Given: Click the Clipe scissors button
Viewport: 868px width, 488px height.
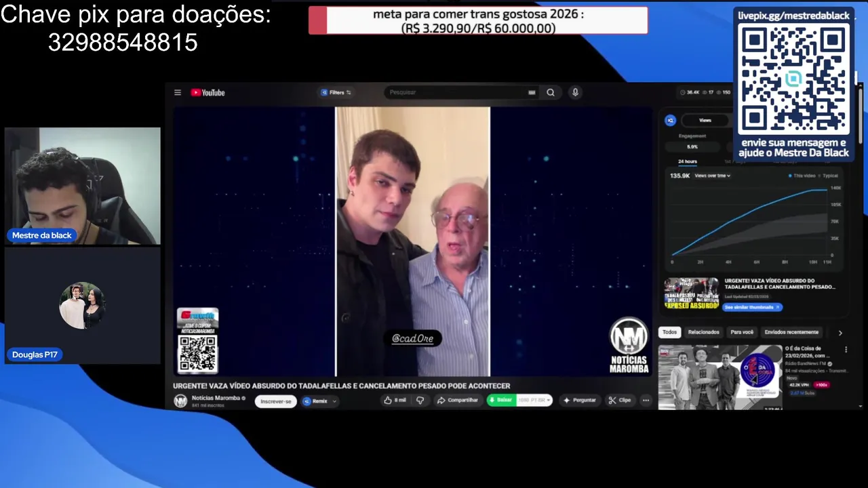Looking at the screenshot, I should point(620,401).
